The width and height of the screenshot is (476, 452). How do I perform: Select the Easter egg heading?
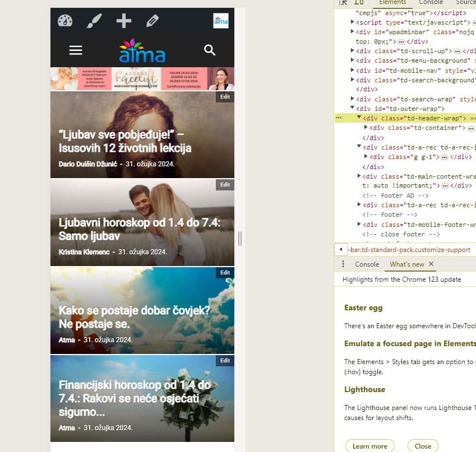[363, 308]
